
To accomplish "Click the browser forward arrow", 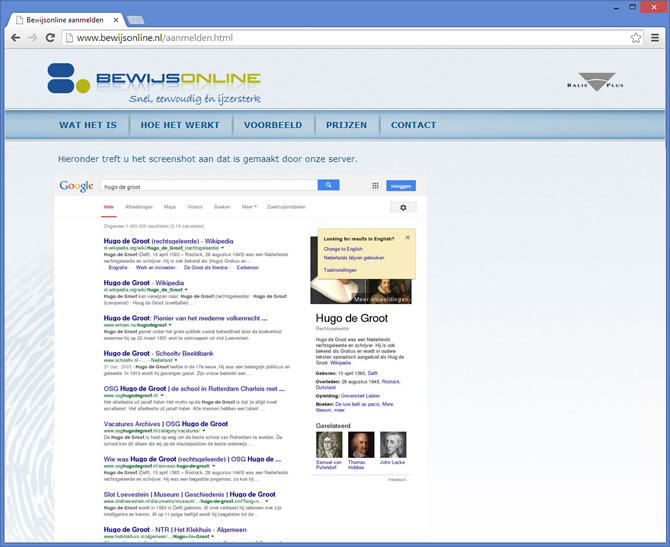I will [x=33, y=38].
